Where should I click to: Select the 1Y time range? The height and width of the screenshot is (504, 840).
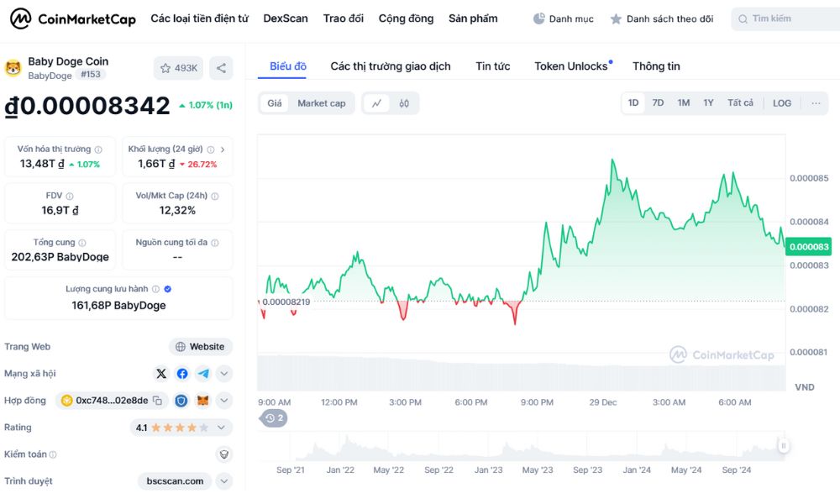[708, 102]
